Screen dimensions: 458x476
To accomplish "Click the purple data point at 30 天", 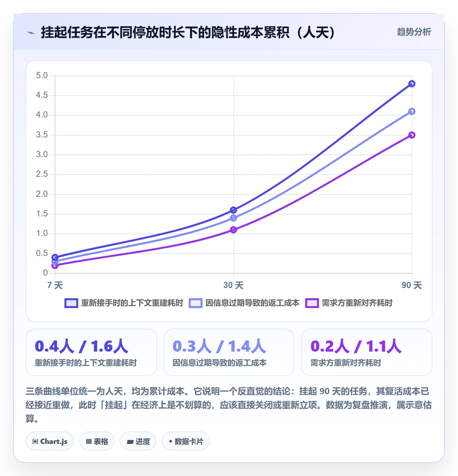I will 233,230.
